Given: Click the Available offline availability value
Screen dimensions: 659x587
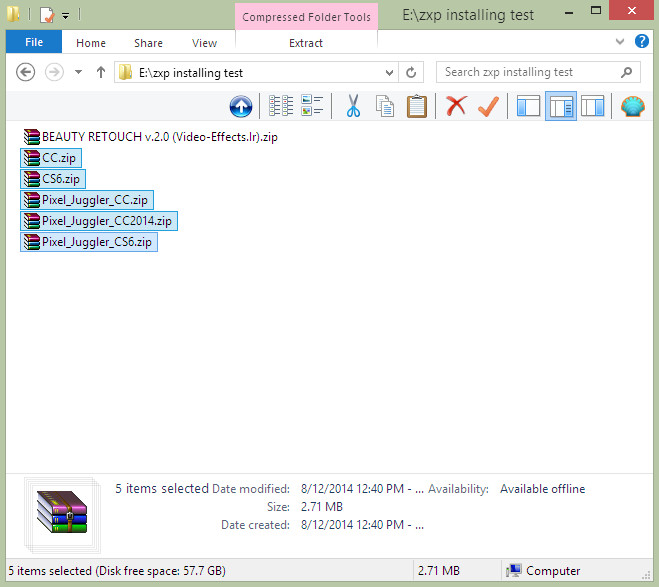Looking at the screenshot, I should pyautogui.click(x=542, y=489).
